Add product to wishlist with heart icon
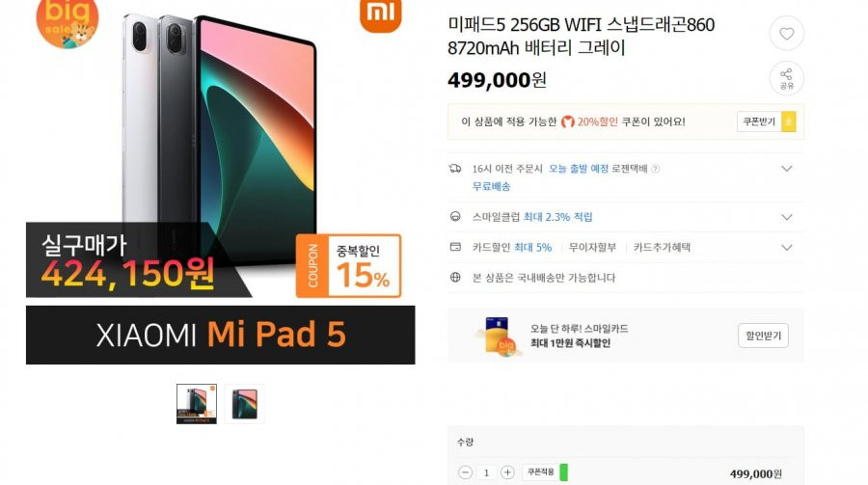Image resolution: width=868 pixels, height=485 pixels. pos(786,33)
